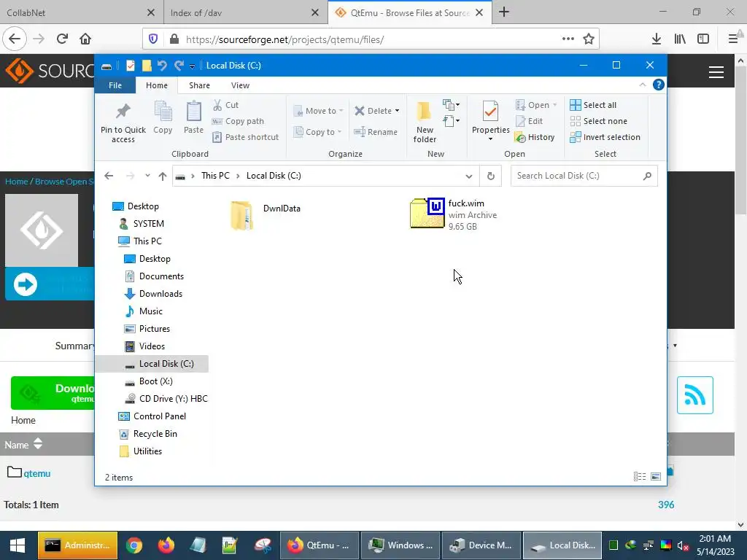Switch to Details view layout icon

coord(640,477)
